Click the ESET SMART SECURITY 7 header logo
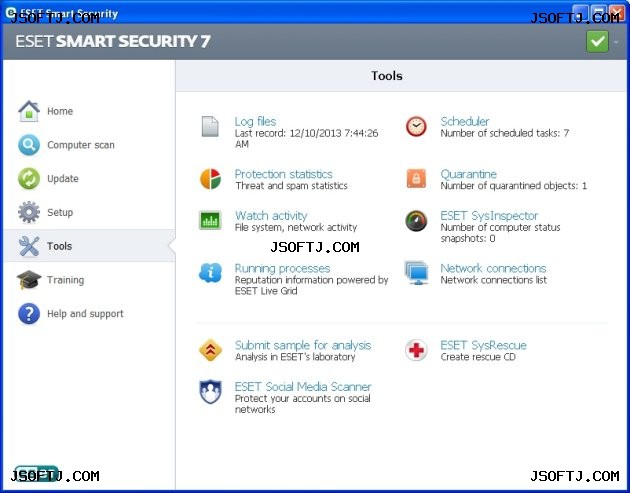This screenshot has height=493, width=630. coord(112,41)
